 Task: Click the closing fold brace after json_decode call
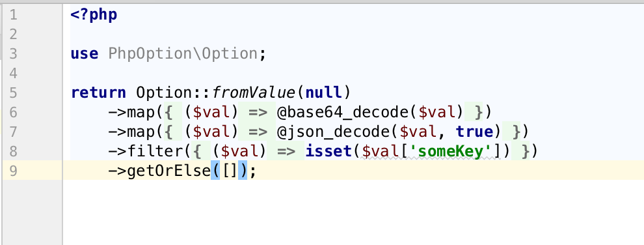coord(513,132)
